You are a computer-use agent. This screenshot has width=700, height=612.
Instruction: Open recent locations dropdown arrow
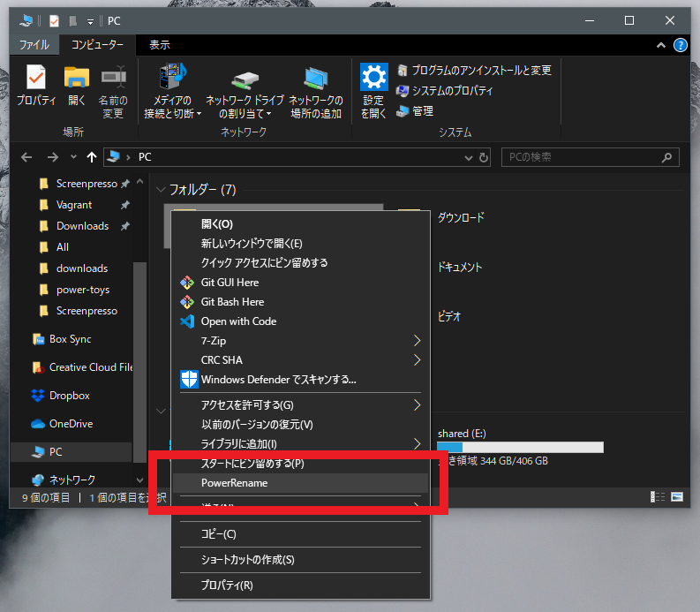click(73, 157)
